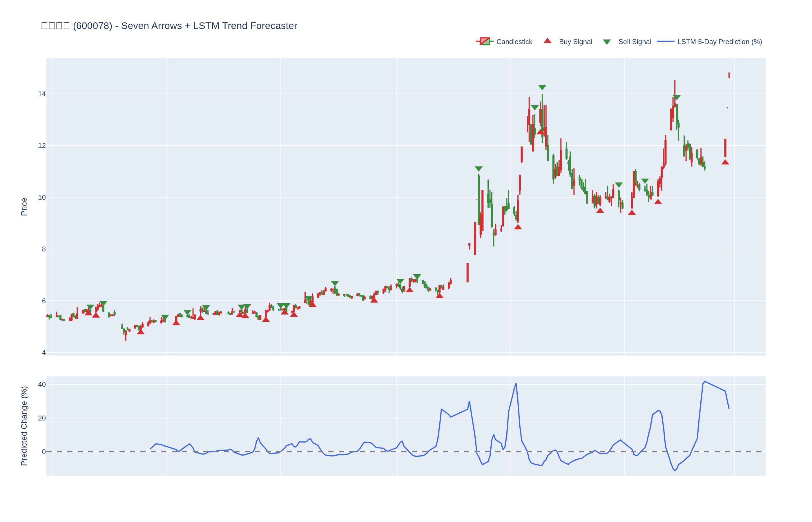Click the topmost isolated candlestick near price 14.8

pos(729,75)
